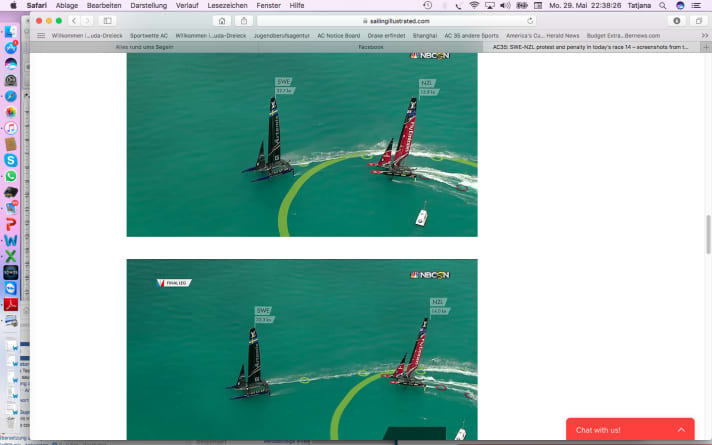Open 'Shanghai' bookmark
712x445 pixels.
click(425, 35)
